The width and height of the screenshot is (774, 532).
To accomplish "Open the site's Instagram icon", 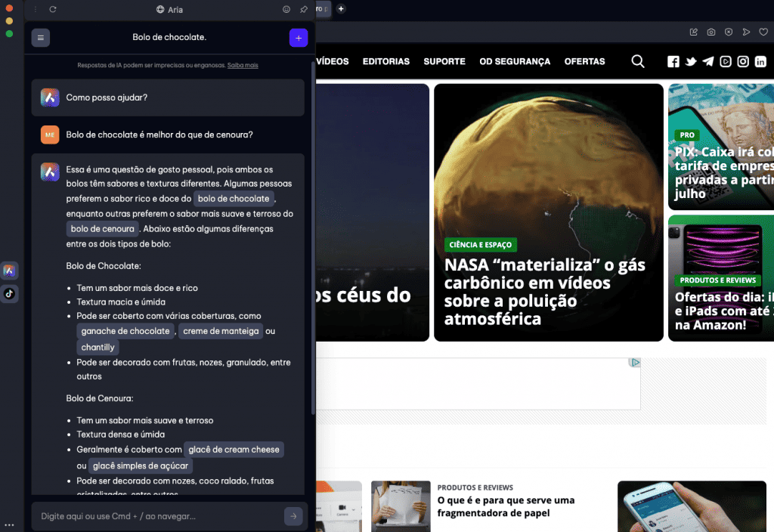I will coord(743,61).
